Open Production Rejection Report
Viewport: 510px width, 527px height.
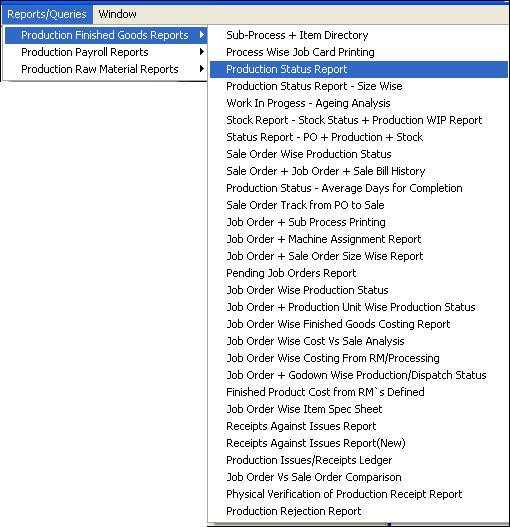pyautogui.click(x=359, y=511)
